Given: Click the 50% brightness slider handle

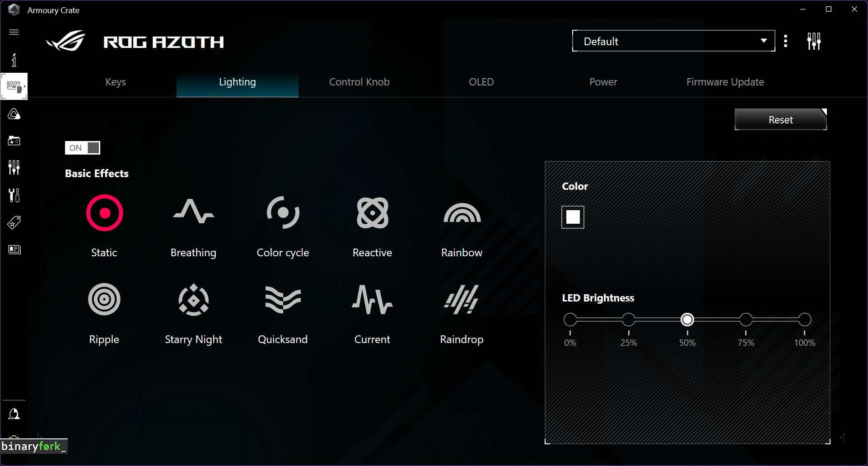Looking at the screenshot, I should (x=687, y=320).
